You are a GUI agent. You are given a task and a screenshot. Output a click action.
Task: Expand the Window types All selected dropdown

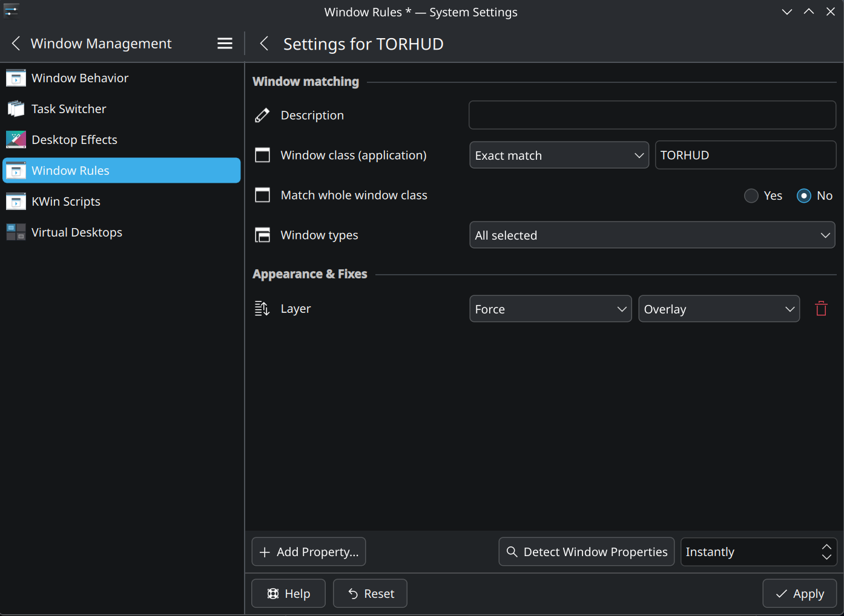pos(652,235)
